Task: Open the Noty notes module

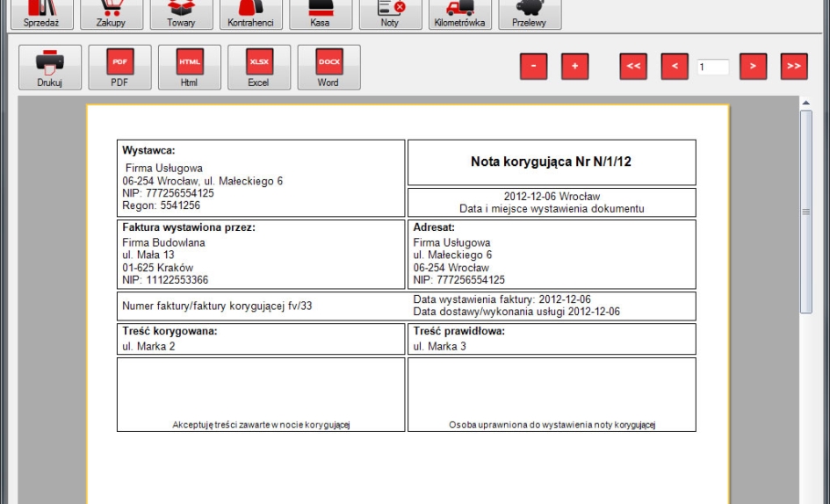Action: (x=390, y=13)
